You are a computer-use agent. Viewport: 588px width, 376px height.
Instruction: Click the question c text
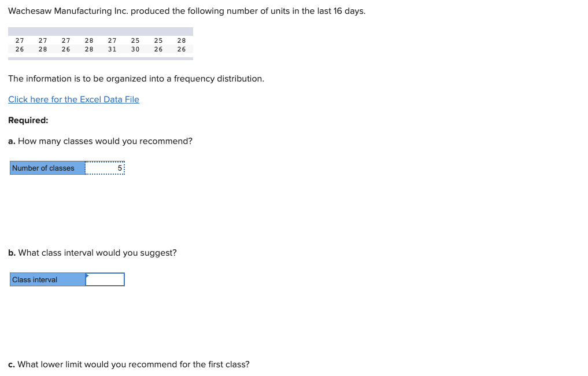click(x=128, y=364)
